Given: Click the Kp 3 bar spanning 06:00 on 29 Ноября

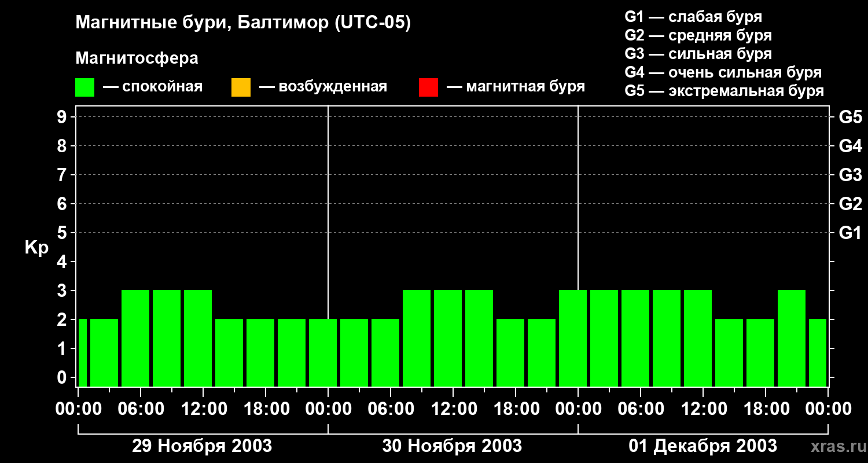Looking at the screenshot, I should (135, 338).
